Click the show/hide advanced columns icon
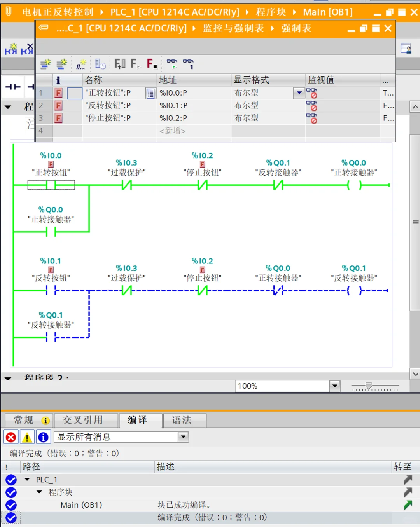 click(x=100, y=64)
